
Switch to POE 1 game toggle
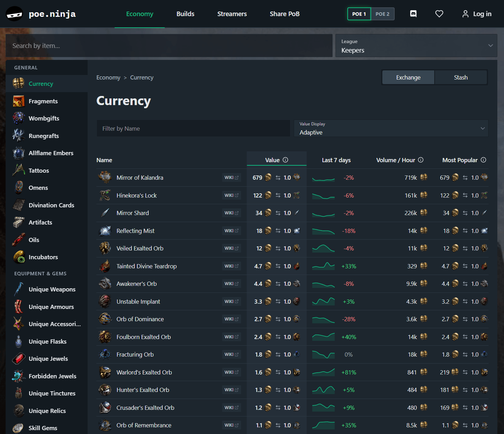pos(359,14)
